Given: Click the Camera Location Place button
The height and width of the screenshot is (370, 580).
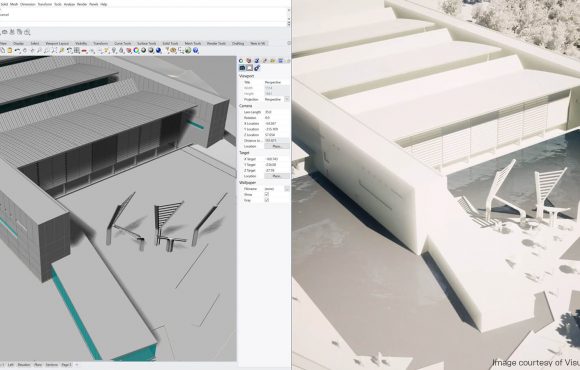Looking at the screenshot, I should pos(276,147).
